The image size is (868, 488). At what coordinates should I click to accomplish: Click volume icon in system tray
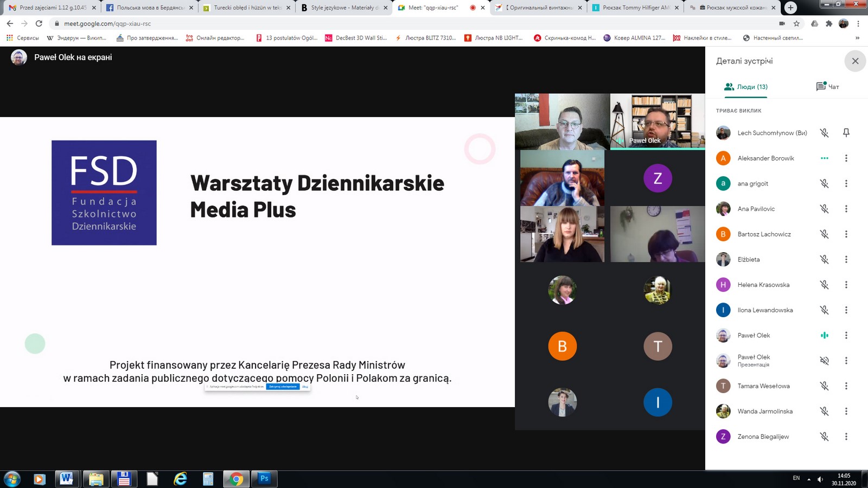(820, 479)
